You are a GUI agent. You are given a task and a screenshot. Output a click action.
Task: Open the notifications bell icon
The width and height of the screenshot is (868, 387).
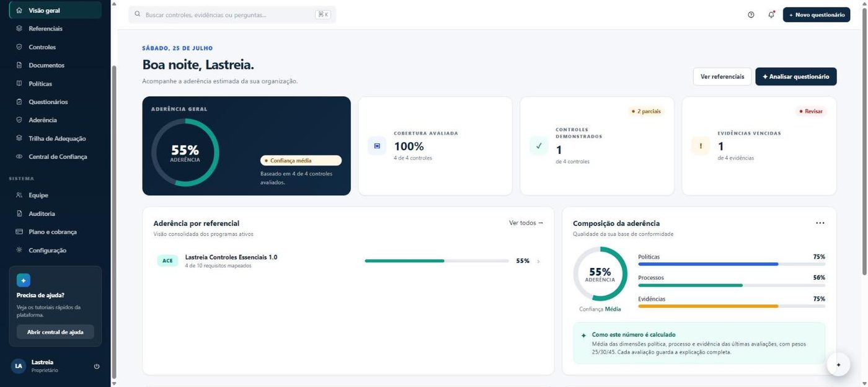[771, 15]
